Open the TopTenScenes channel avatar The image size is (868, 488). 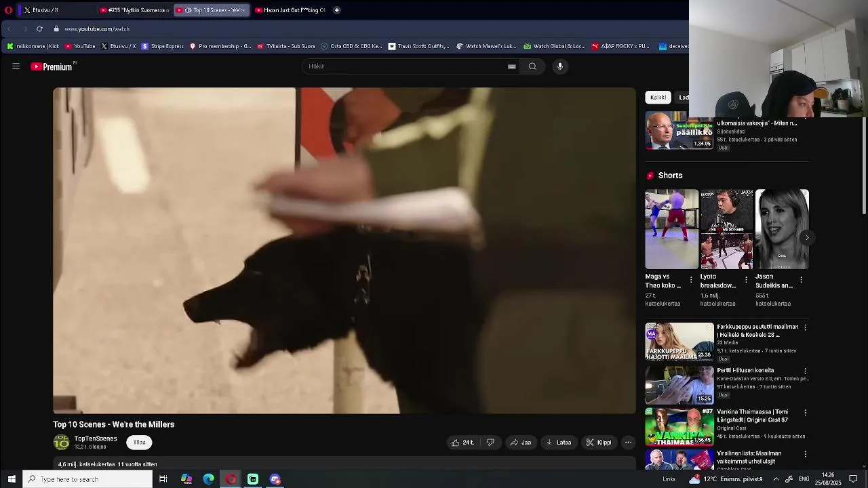point(62,443)
